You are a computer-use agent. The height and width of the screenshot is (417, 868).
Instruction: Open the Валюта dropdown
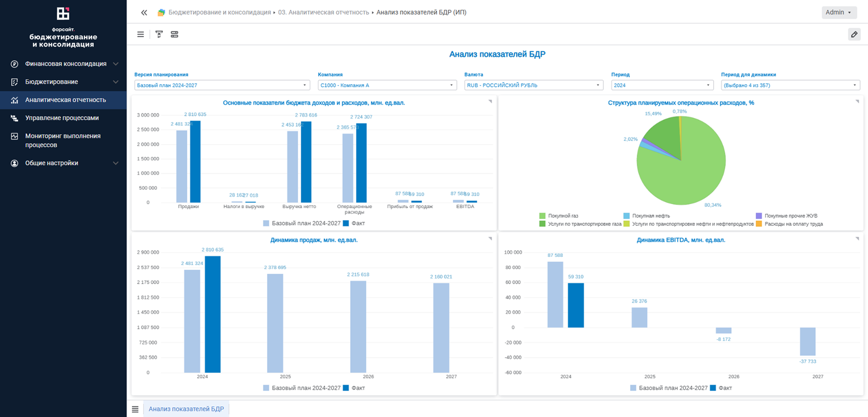click(534, 85)
